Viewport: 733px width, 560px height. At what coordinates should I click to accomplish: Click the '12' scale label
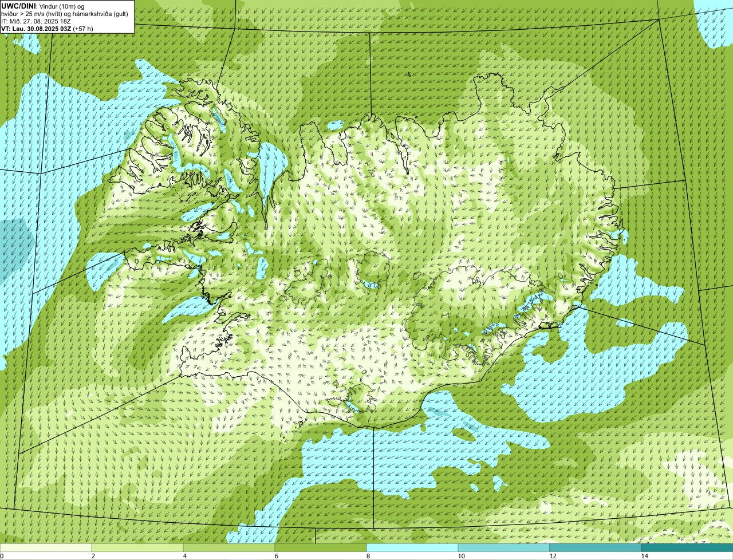tap(553, 556)
